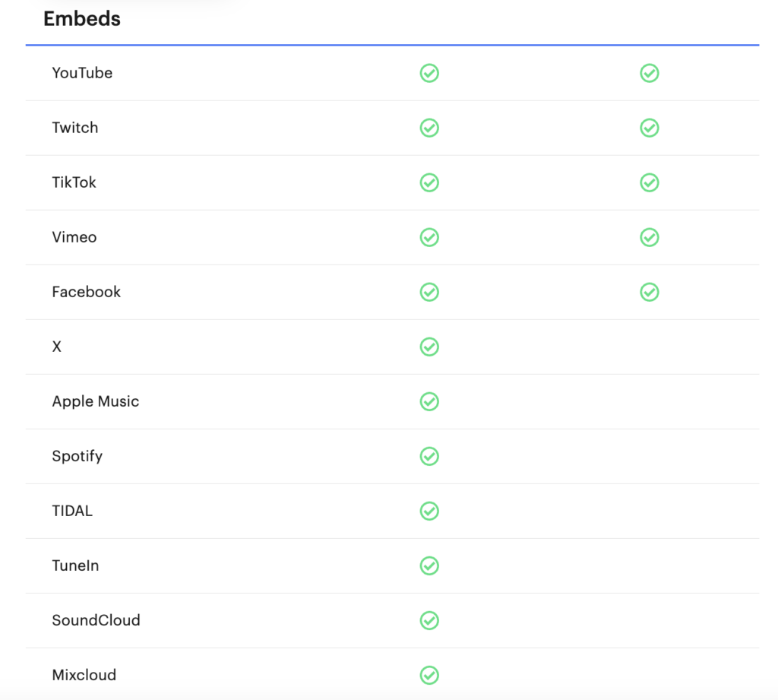The height and width of the screenshot is (700, 778).
Task: Click the Mixcloud checkmark icon
Action: click(429, 675)
